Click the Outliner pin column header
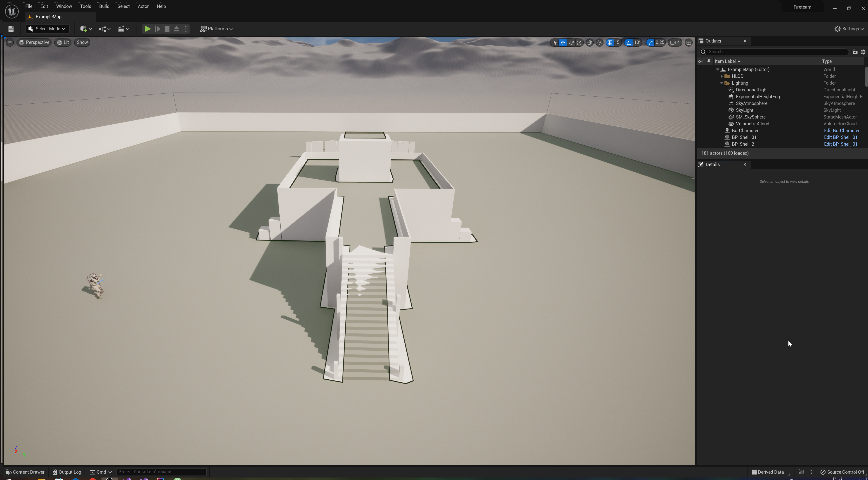This screenshot has height=480, width=868. 709,61
